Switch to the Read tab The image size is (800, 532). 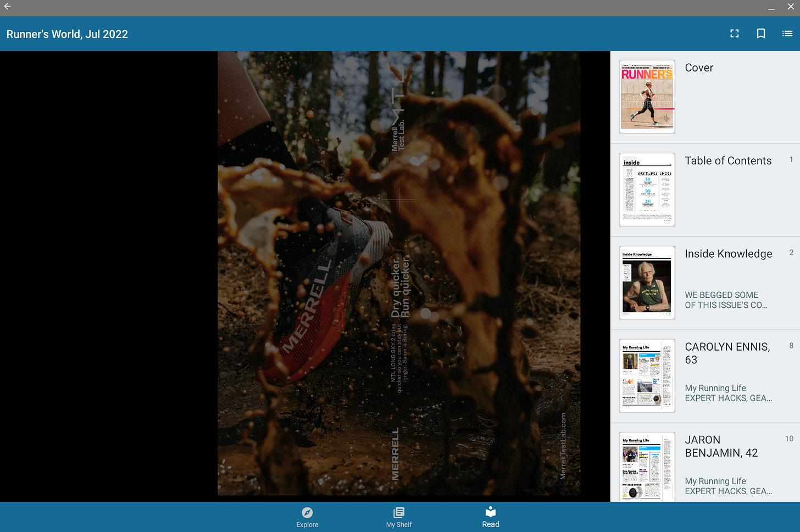[x=491, y=517]
